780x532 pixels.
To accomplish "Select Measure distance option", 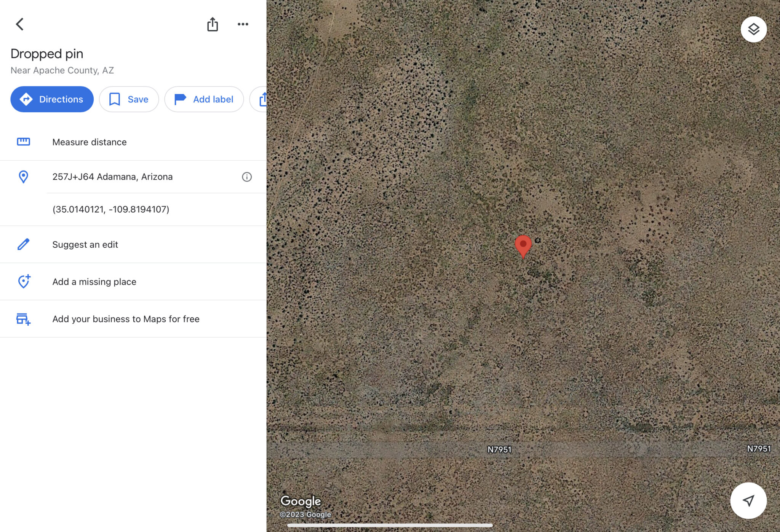I will (x=133, y=142).
